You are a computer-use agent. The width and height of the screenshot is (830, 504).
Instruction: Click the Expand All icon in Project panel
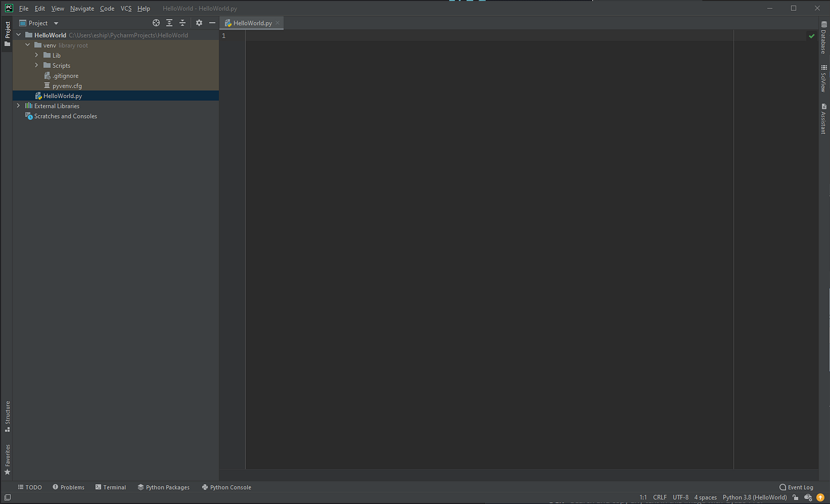coord(169,23)
